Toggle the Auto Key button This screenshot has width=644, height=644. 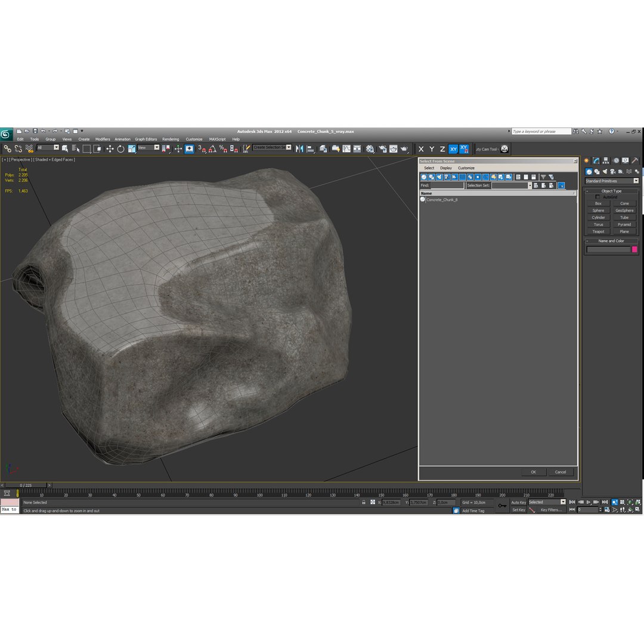click(518, 502)
